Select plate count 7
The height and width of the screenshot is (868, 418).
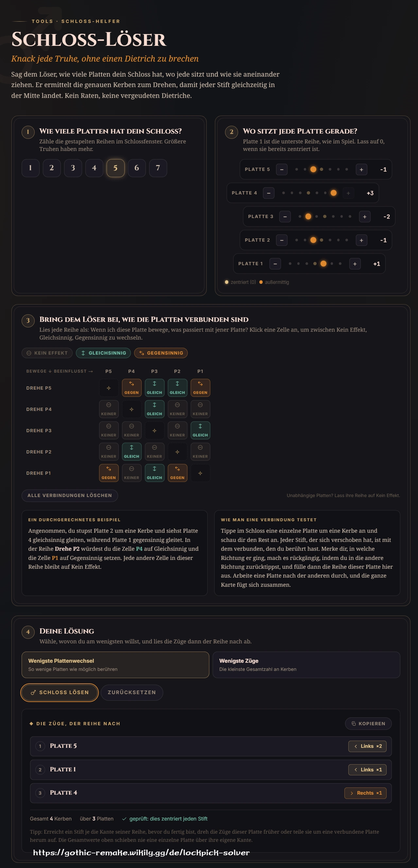pos(158,168)
